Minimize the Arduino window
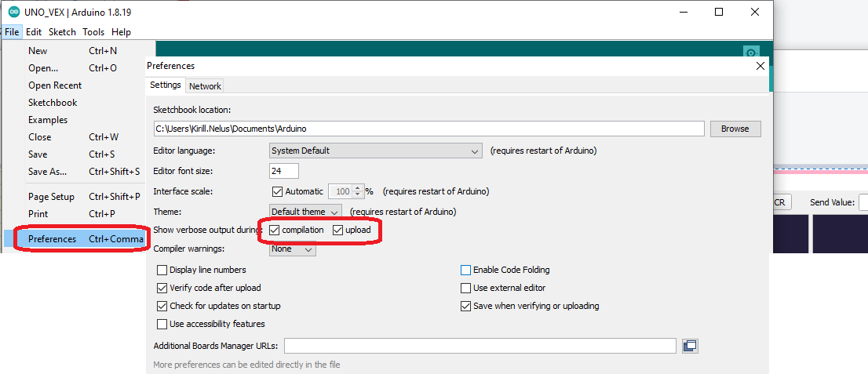Viewport: 868px width, 374px height. [x=683, y=12]
